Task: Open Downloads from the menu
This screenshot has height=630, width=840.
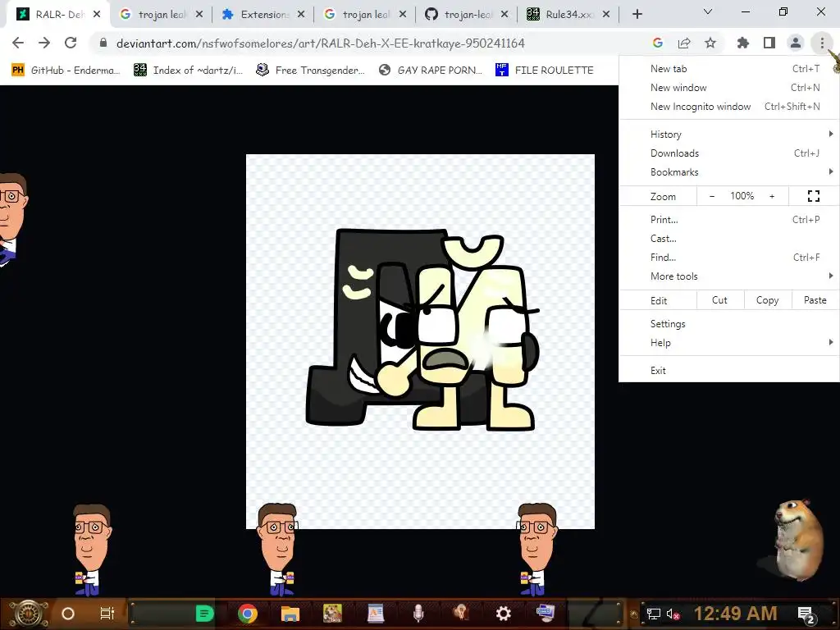Action: pos(729,153)
